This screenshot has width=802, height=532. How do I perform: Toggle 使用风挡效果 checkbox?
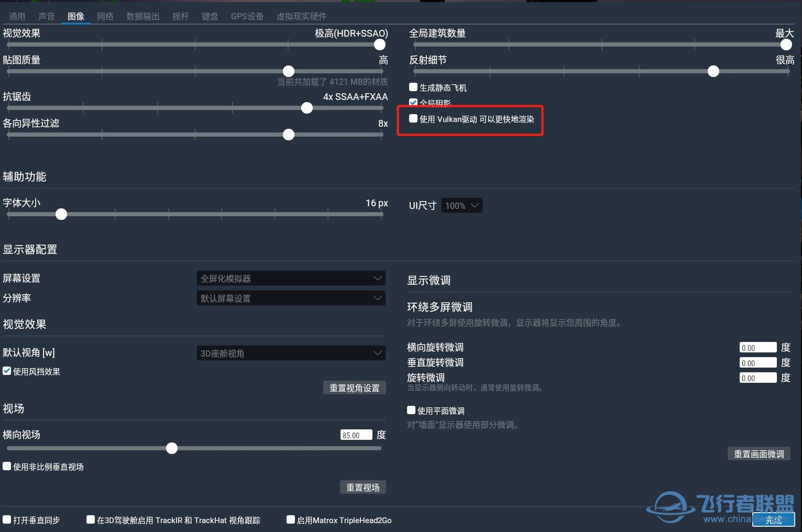(x=7, y=371)
